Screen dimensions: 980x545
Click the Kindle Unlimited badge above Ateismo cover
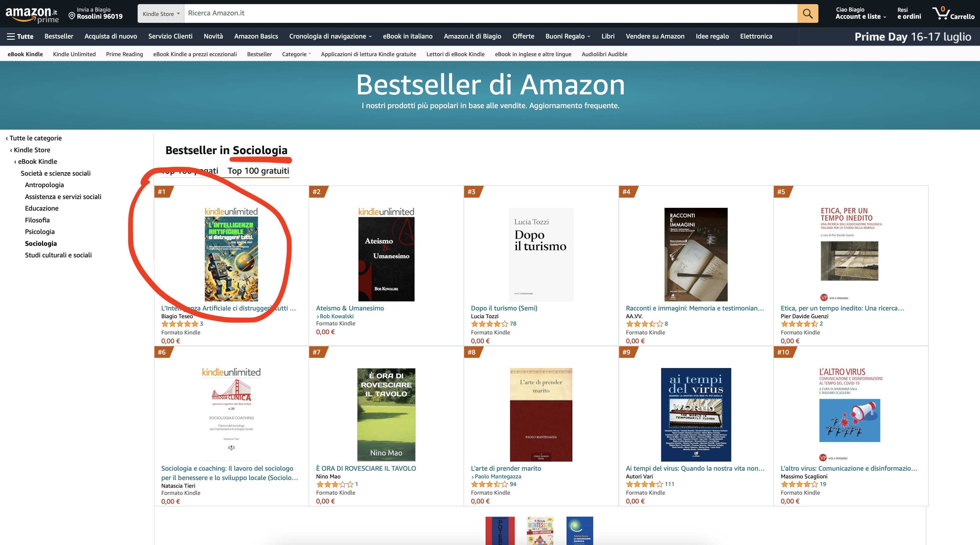coord(386,212)
